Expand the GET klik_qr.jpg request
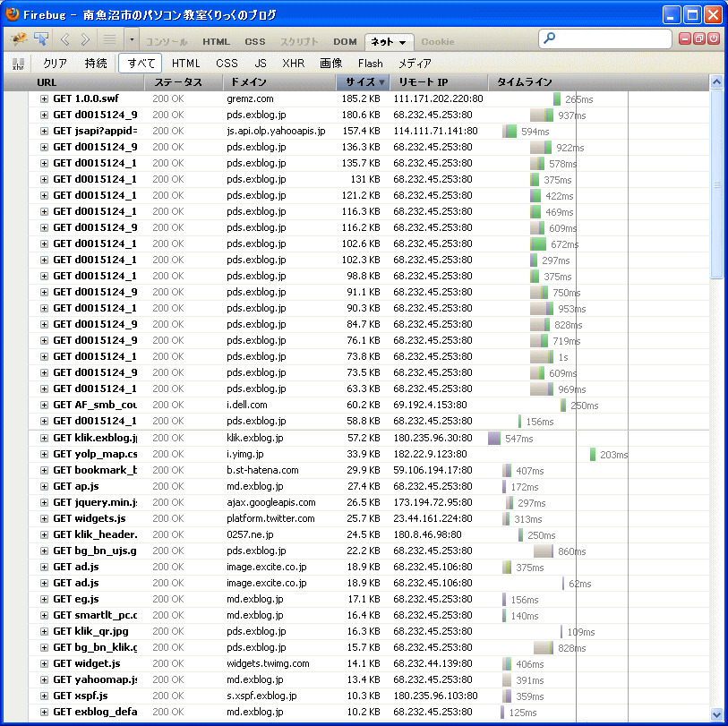This screenshot has height=726, width=728. point(44,631)
